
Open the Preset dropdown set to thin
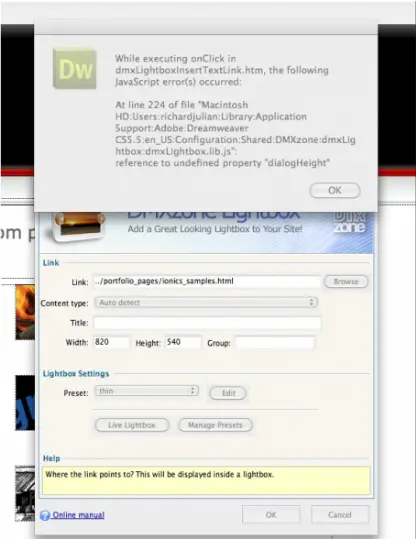(x=147, y=391)
